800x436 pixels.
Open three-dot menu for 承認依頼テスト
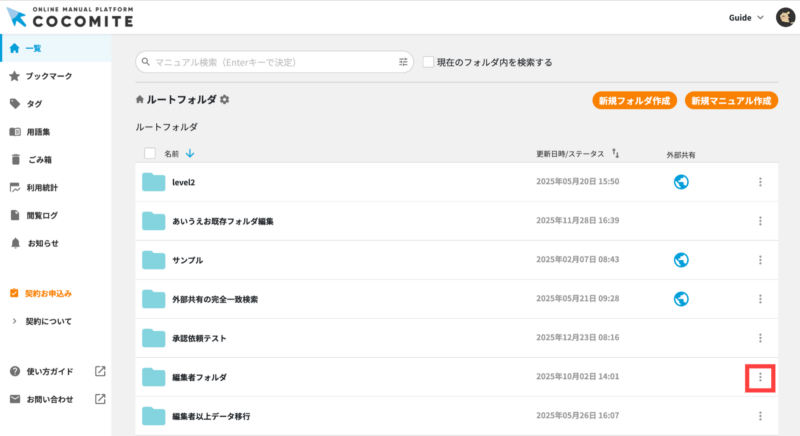[760, 338]
